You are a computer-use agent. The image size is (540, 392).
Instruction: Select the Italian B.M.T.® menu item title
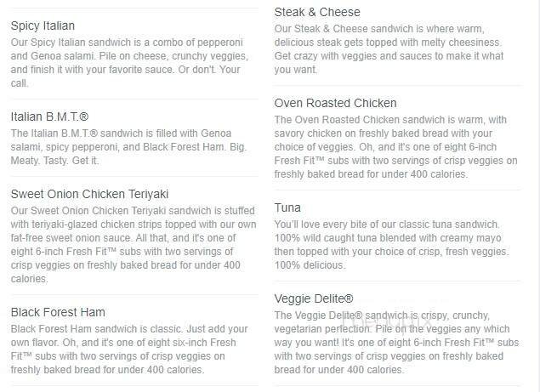(x=50, y=116)
